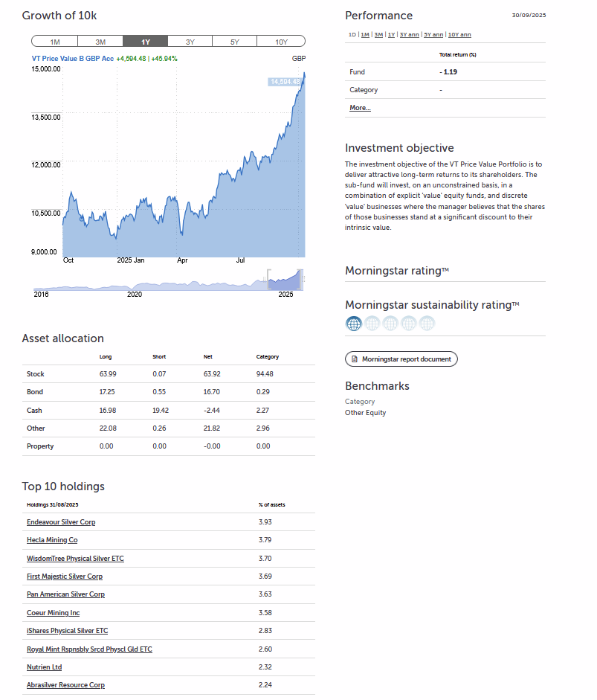
Task: Select the 5Y growth chart range
Action: pos(235,42)
